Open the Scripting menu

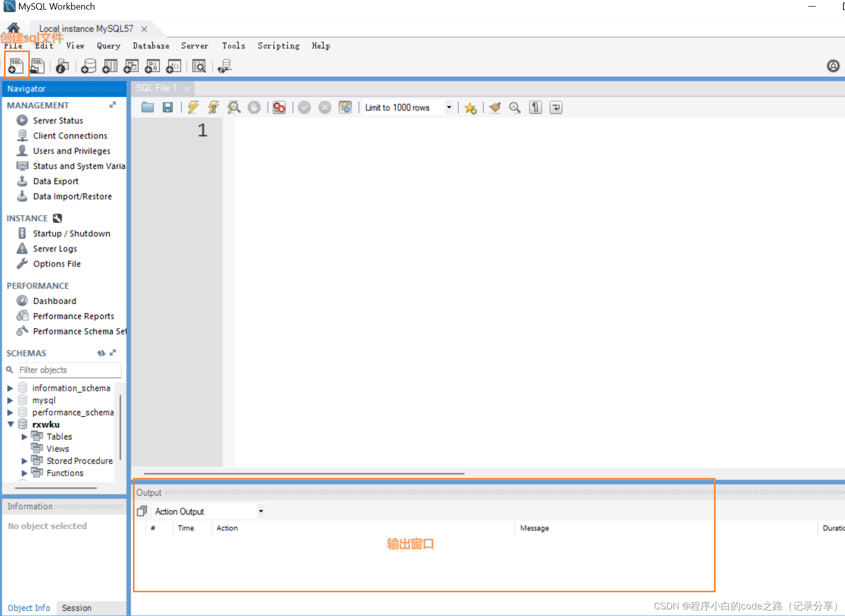(279, 45)
